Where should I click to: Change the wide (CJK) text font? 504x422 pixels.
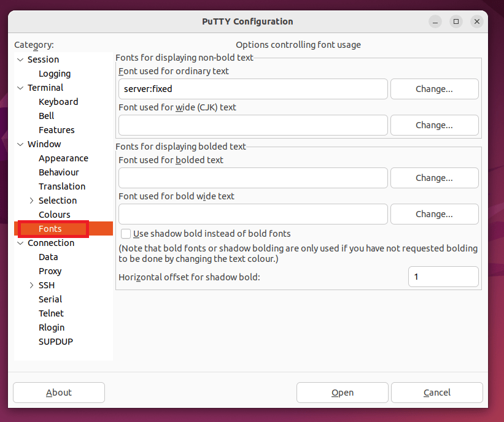pyautogui.click(x=434, y=125)
